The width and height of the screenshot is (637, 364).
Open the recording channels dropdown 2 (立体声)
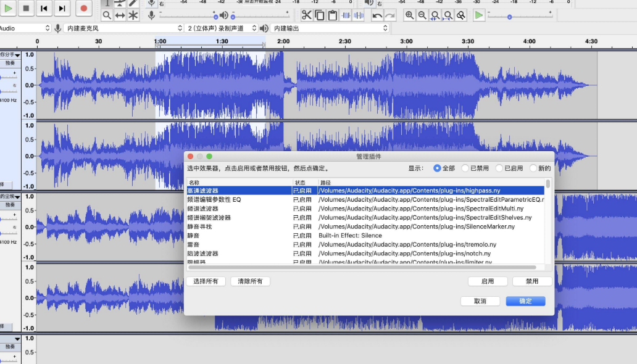pyautogui.click(x=221, y=28)
